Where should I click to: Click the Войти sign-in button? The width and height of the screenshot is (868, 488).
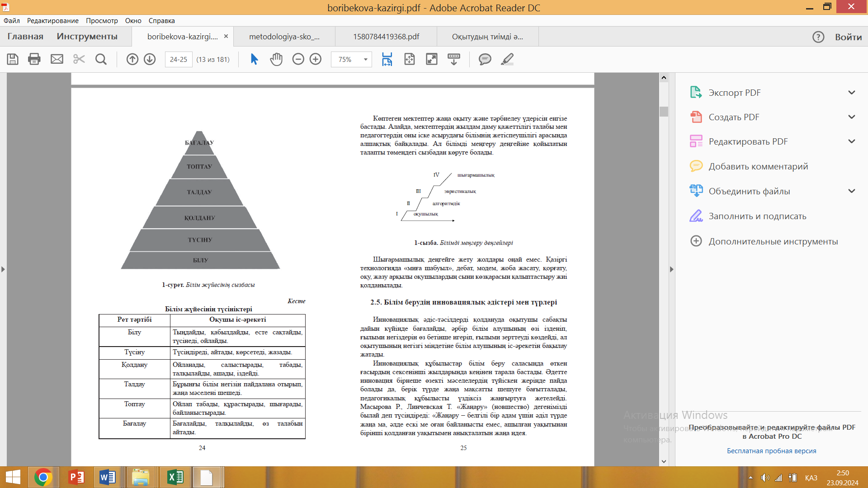point(848,37)
